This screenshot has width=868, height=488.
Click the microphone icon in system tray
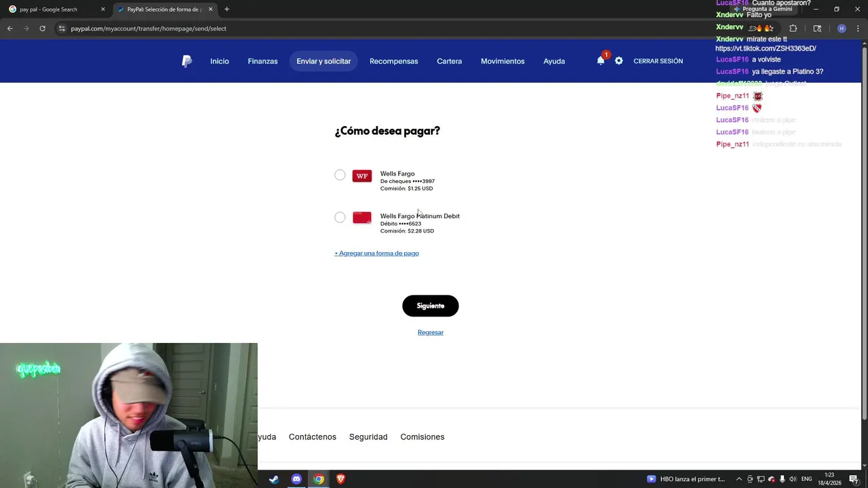783,479
